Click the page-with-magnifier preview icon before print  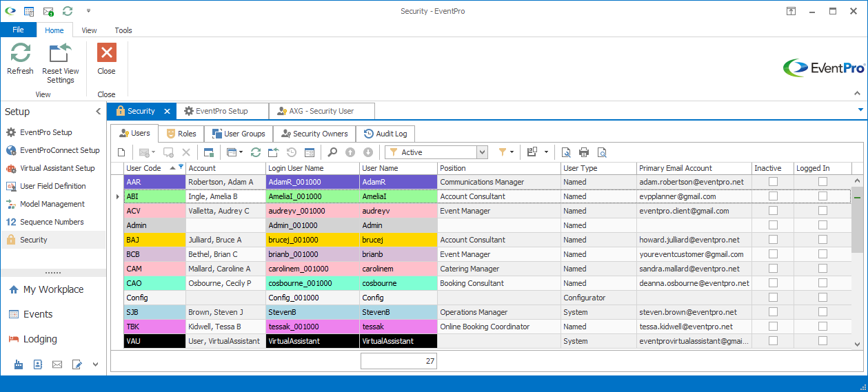[x=566, y=152]
